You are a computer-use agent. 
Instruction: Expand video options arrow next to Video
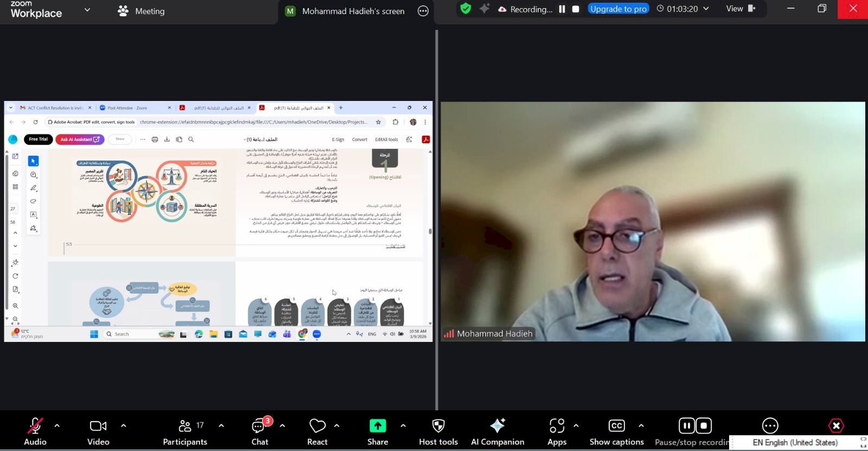(124, 426)
